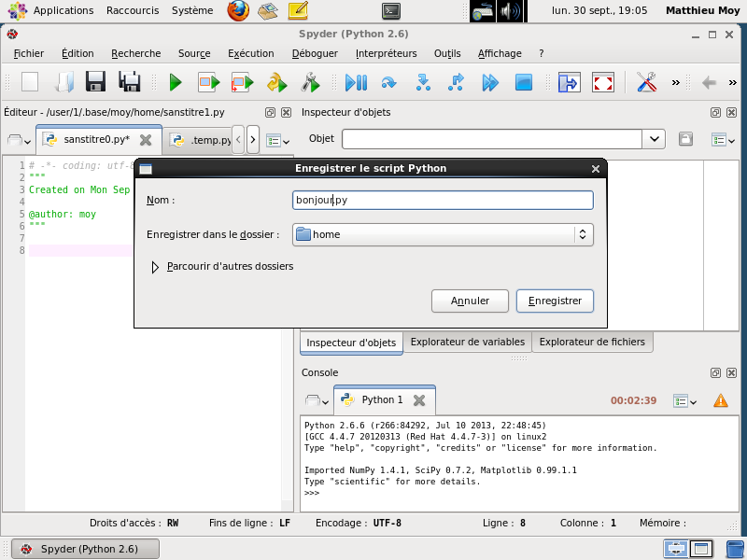Open inspector options menu dropdown
747x560 pixels.
pyautogui.click(x=723, y=140)
